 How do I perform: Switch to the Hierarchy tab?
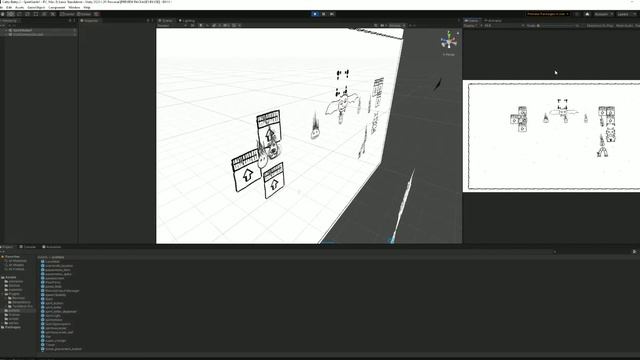[x=9, y=20]
